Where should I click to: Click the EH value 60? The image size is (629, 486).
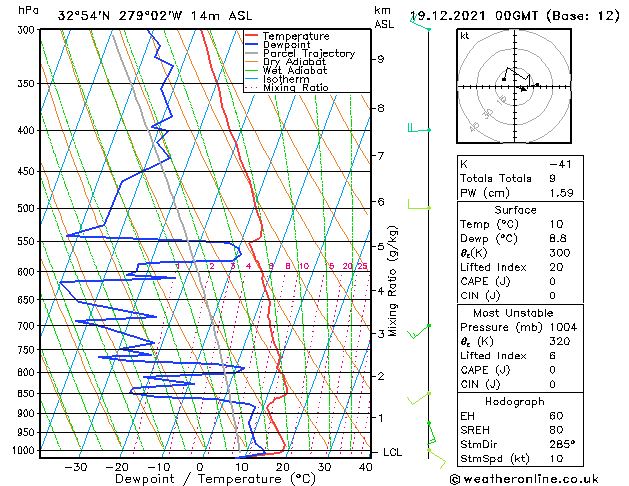[x=556, y=416]
